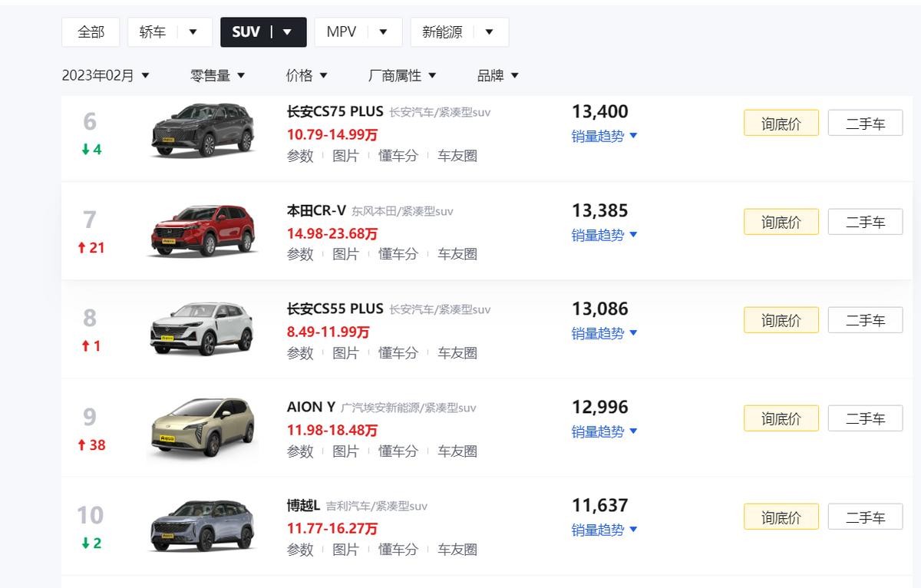Expand 销量趋势 for 长安CS55 PLUS
Image resolution: width=921 pixels, height=588 pixels.
tap(604, 333)
